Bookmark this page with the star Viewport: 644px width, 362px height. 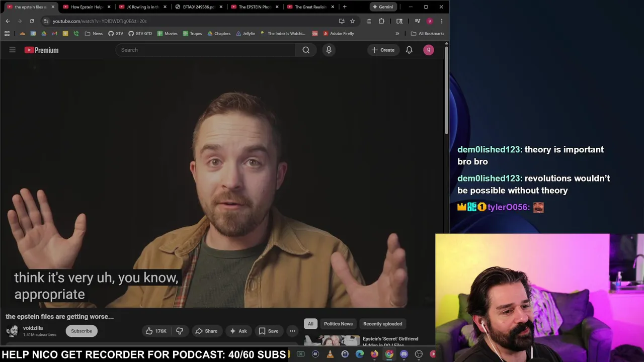(x=352, y=21)
